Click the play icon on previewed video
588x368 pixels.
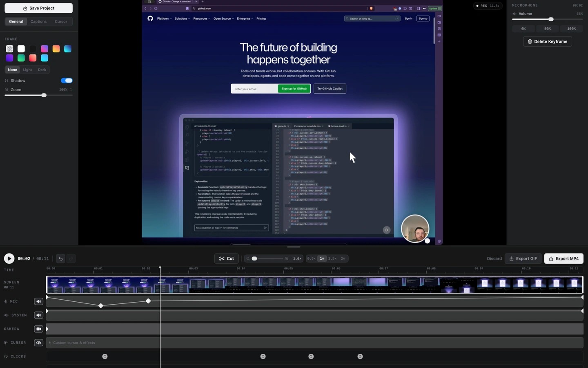pos(386,230)
